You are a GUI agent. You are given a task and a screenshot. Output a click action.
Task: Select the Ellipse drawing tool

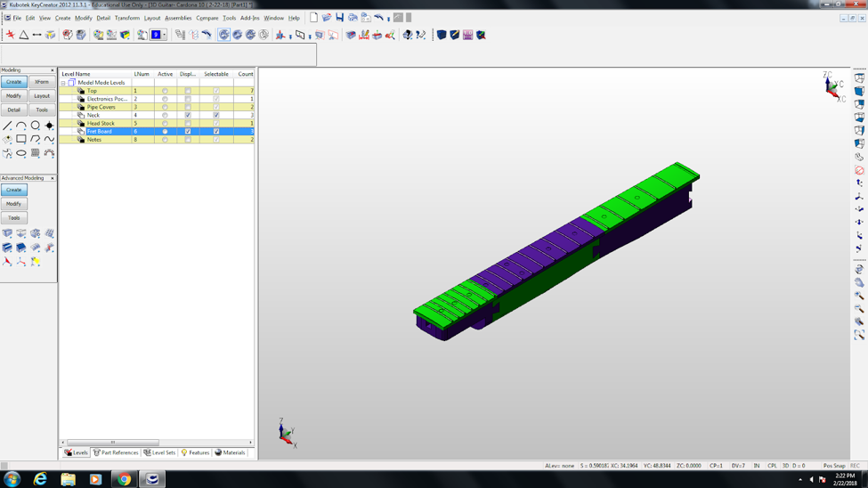(x=21, y=153)
